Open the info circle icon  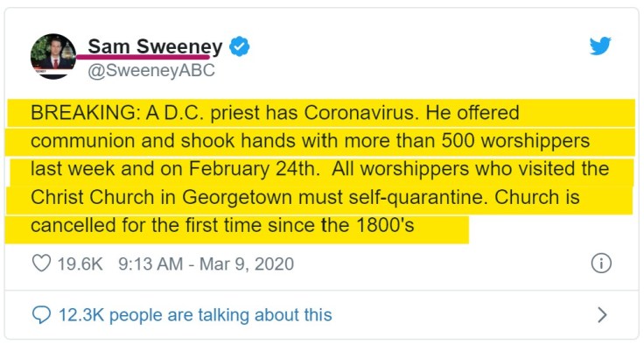[x=600, y=263]
